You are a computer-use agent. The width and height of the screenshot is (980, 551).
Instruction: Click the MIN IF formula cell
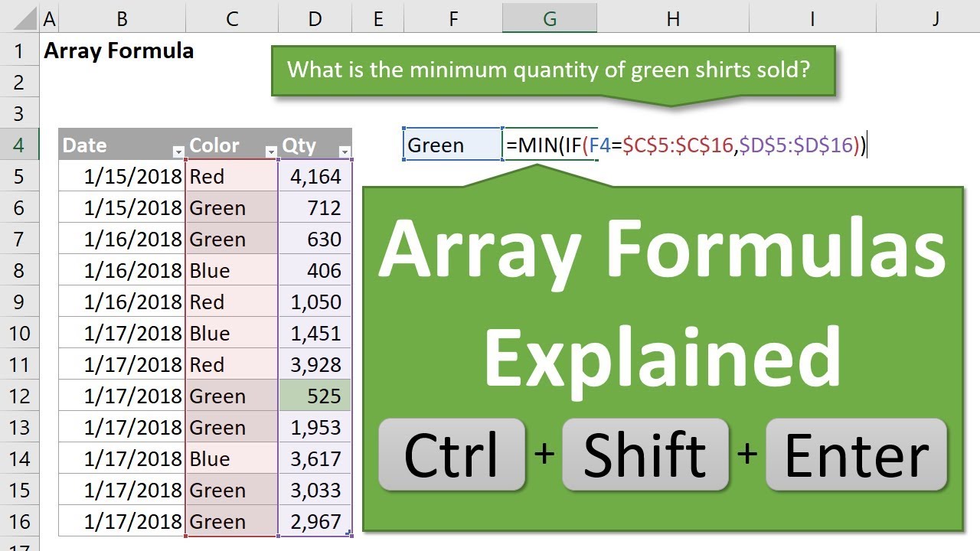coord(685,145)
